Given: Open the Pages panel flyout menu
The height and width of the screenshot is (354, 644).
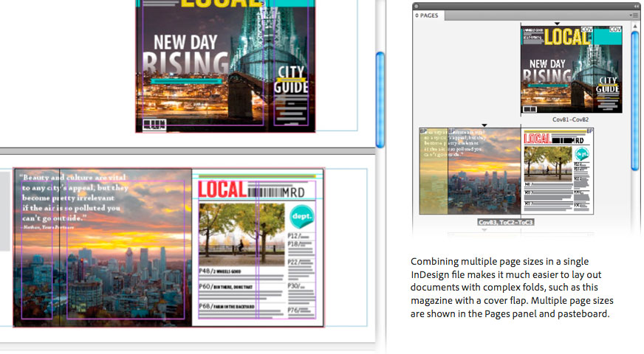Looking at the screenshot, I should coord(634,15).
